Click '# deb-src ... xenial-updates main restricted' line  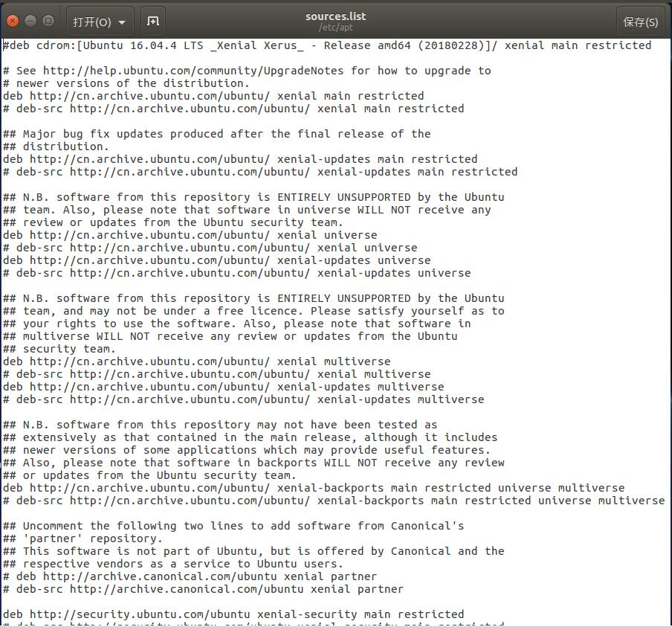260,172
